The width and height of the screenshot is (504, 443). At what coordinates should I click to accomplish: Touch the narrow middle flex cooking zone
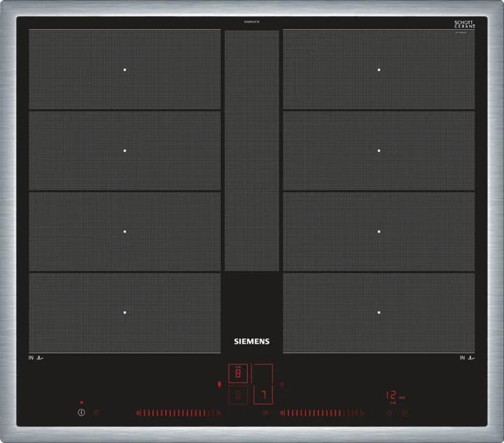(x=252, y=150)
